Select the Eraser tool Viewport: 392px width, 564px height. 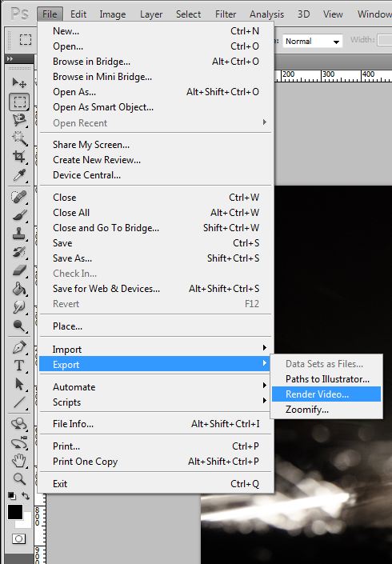coord(19,270)
